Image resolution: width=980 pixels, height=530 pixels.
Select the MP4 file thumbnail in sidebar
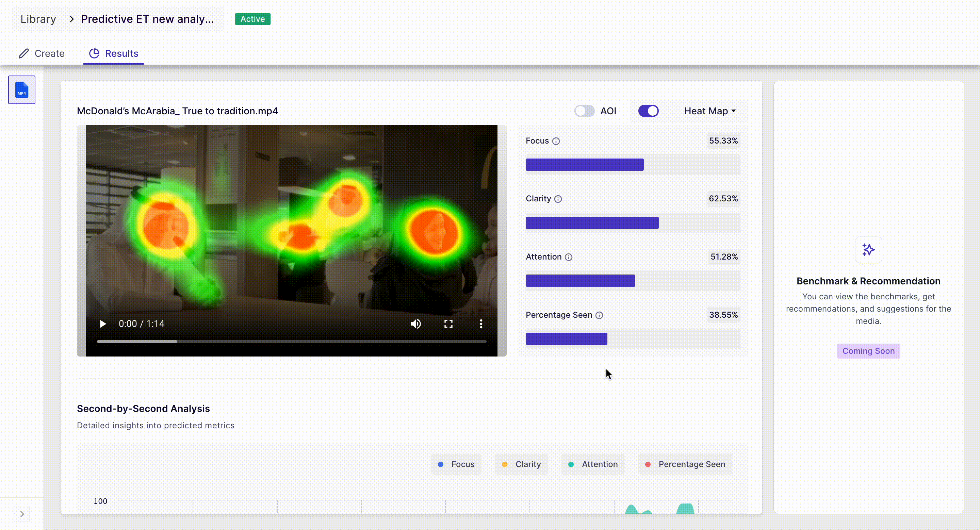tap(22, 90)
